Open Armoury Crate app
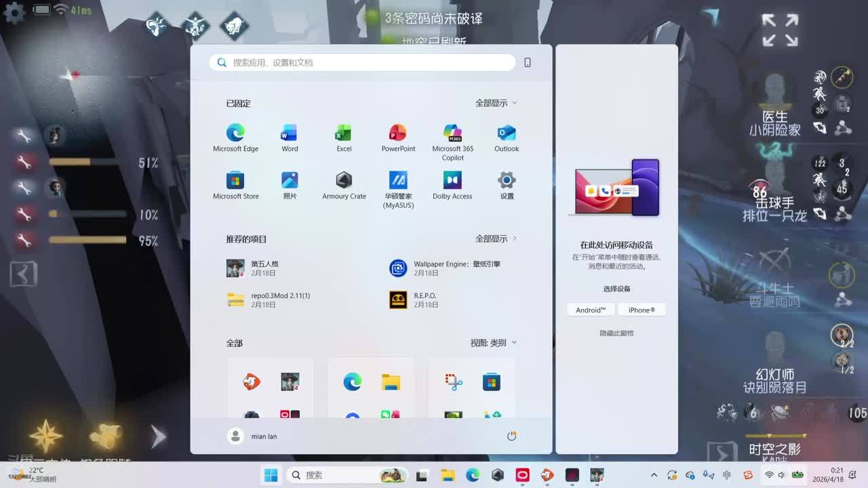This screenshot has height=488, width=868. click(344, 181)
